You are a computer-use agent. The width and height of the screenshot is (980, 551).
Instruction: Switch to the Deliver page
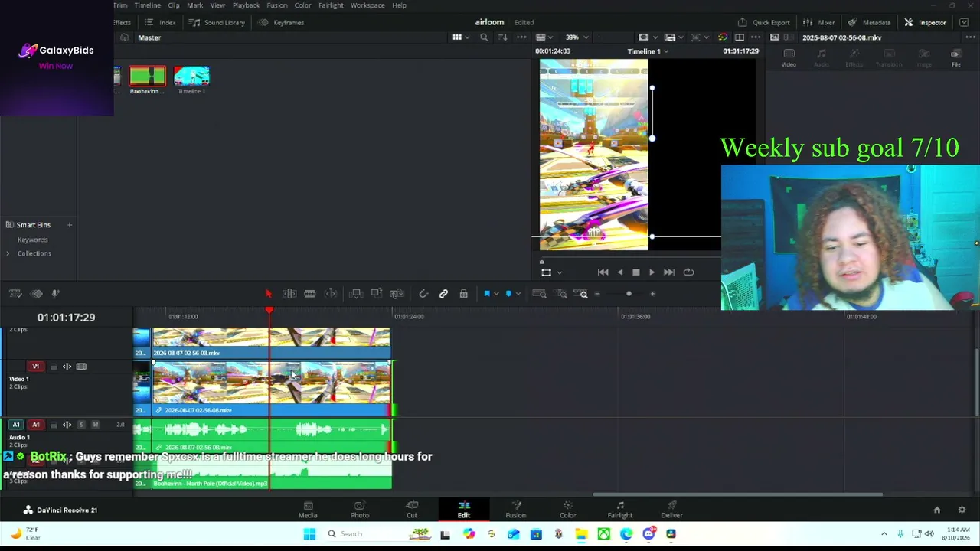(671, 510)
